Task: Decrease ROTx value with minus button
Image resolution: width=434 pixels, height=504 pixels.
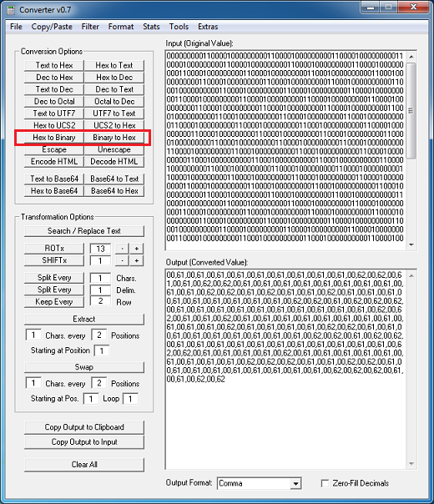Action: (122, 249)
